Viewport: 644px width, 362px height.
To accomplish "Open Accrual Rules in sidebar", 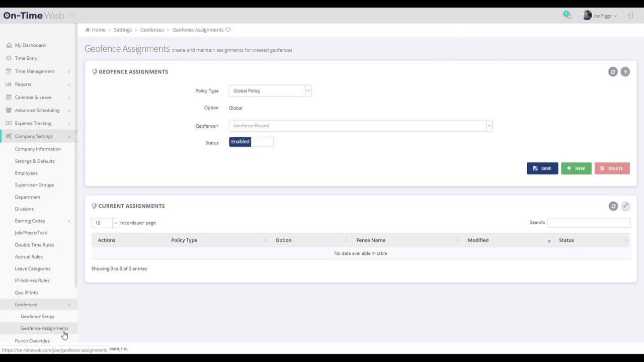I will pyautogui.click(x=29, y=256).
